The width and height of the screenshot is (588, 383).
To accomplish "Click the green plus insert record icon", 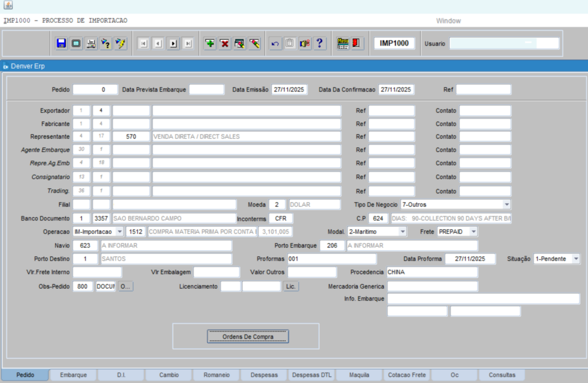I will 210,43.
